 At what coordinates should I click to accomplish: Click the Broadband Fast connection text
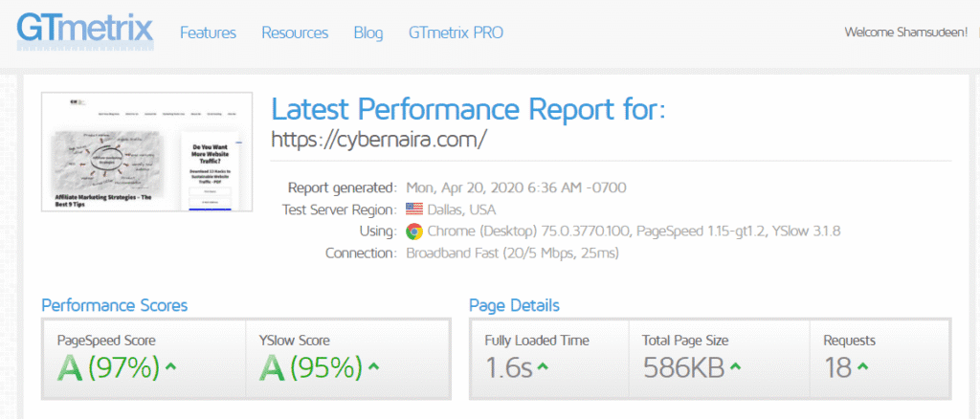[x=513, y=254]
